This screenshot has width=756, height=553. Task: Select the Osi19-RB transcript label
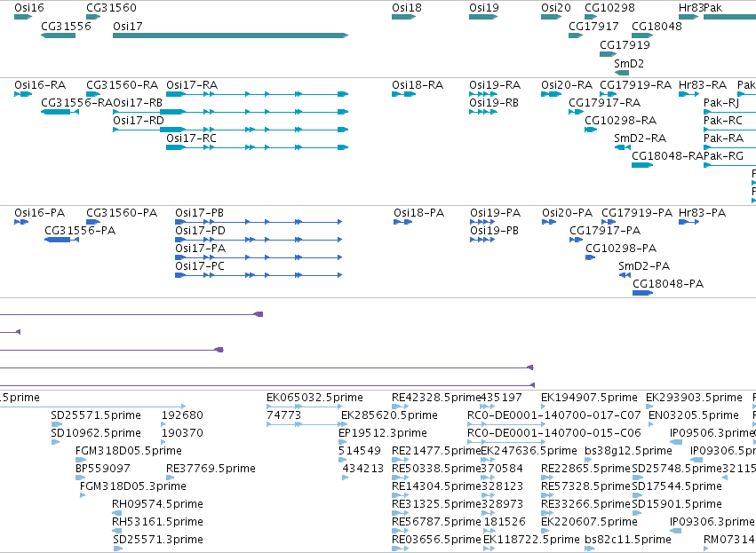(494, 103)
